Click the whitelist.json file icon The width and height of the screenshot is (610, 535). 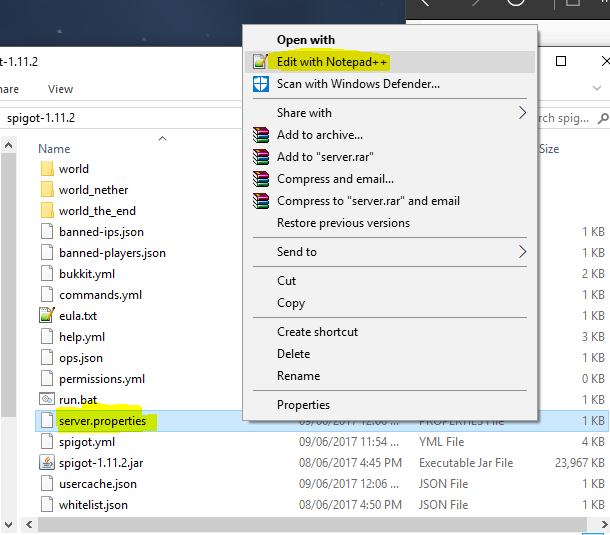(x=47, y=505)
